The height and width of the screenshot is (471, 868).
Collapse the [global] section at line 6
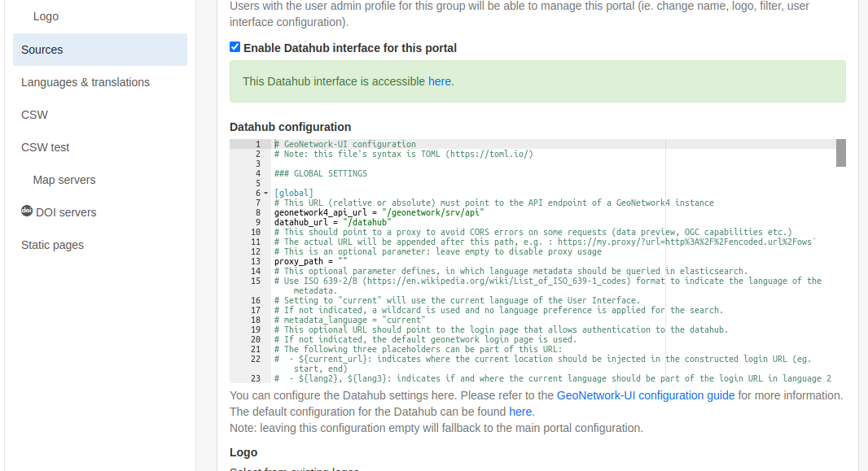pos(265,193)
